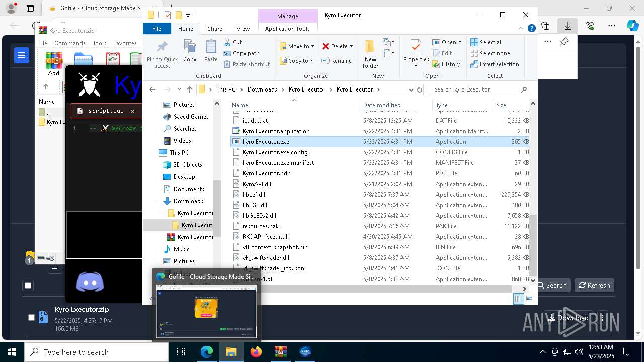The height and width of the screenshot is (362, 644).
Task: Open Firefox from the taskbar
Action: (x=256, y=352)
